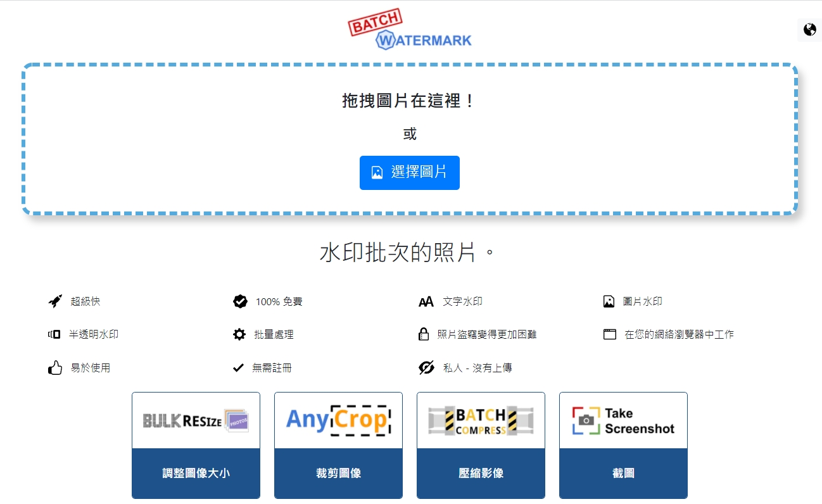Click the 截圖 link
The height and width of the screenshot is (504, 822).
point(623,473)
